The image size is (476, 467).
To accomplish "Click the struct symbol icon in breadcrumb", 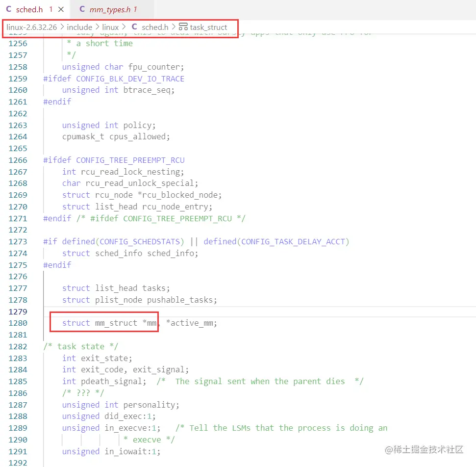I will (183, 27).
